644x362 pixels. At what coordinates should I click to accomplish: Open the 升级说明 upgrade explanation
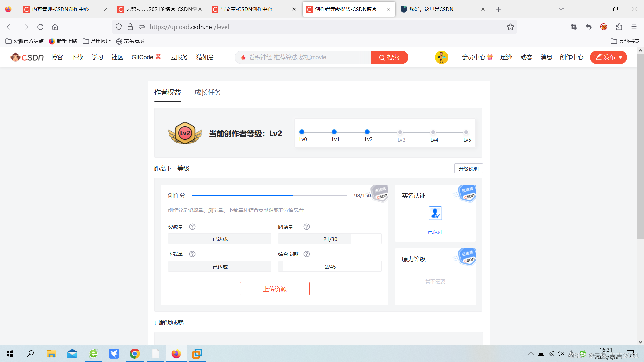click(x=468, y=168)
